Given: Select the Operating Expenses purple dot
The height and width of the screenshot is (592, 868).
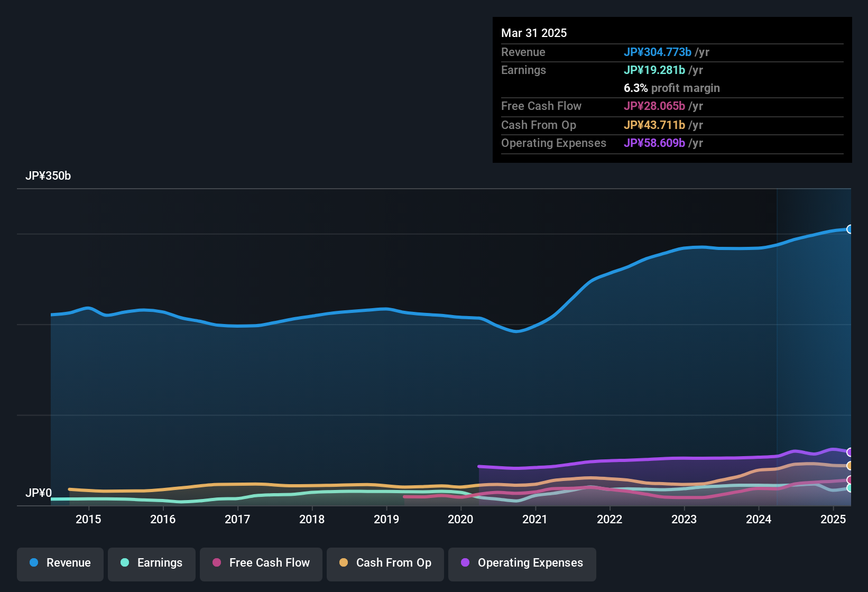Looking at the screenshot, I should pos(465,563).
